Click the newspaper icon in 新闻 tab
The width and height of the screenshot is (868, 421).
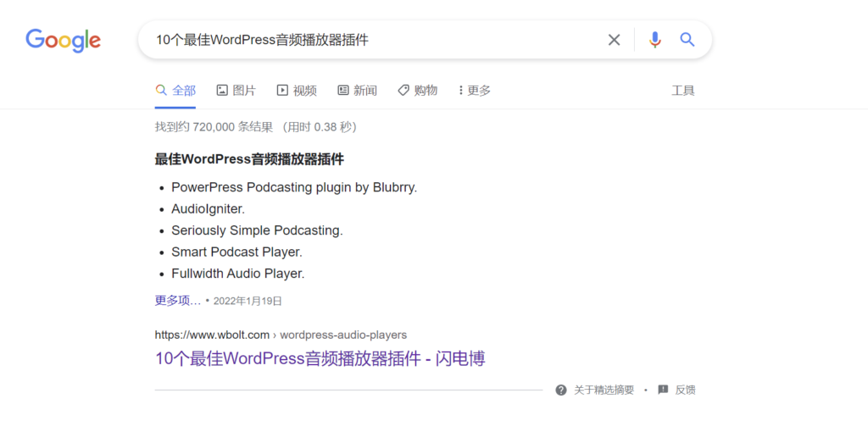(343, 90)
